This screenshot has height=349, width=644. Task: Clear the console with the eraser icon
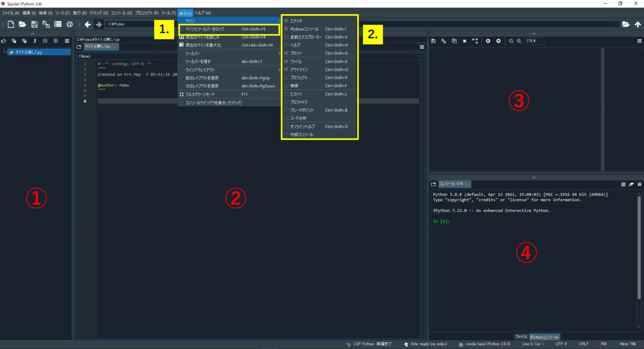click(631, 184)
